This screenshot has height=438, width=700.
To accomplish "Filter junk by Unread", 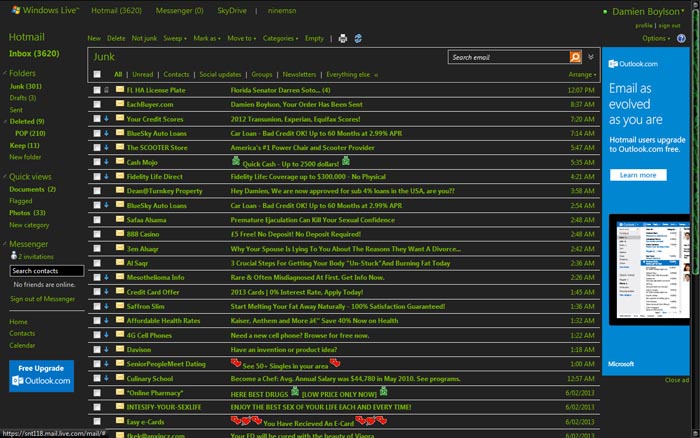I will (142, 75).
